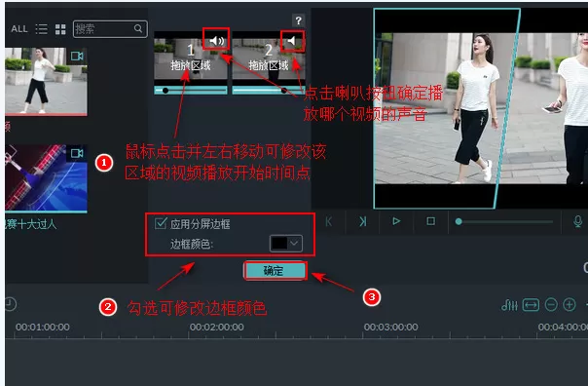
Task: Click the preview progress slider
Action: coord(503,222)
